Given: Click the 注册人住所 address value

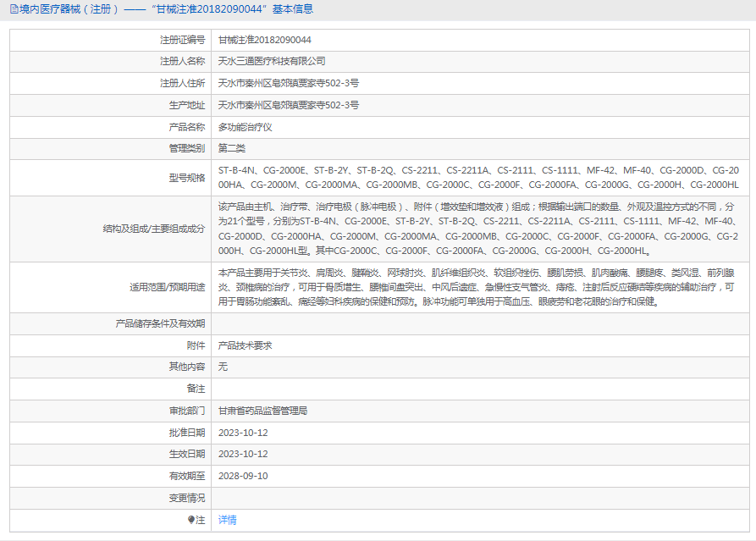Looking at the screenshot, I should pyautogui.click(x=289, y=84).
